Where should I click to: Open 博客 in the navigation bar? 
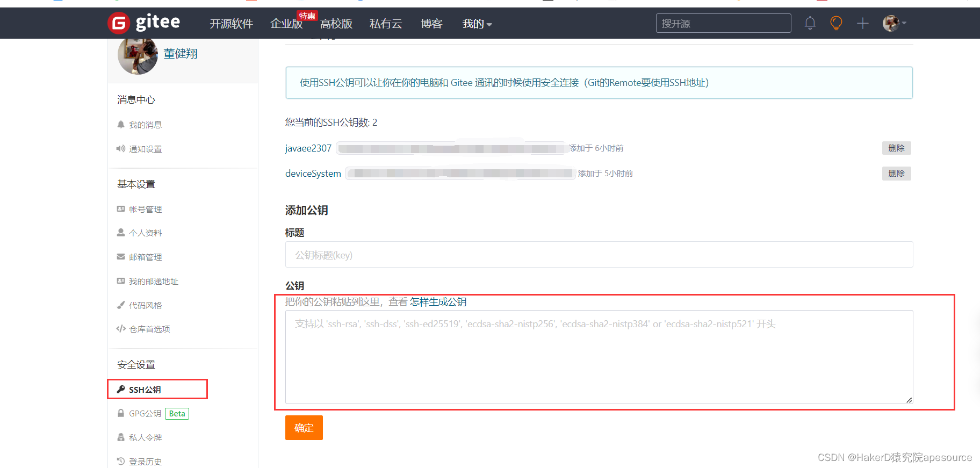tap(431, 24)
